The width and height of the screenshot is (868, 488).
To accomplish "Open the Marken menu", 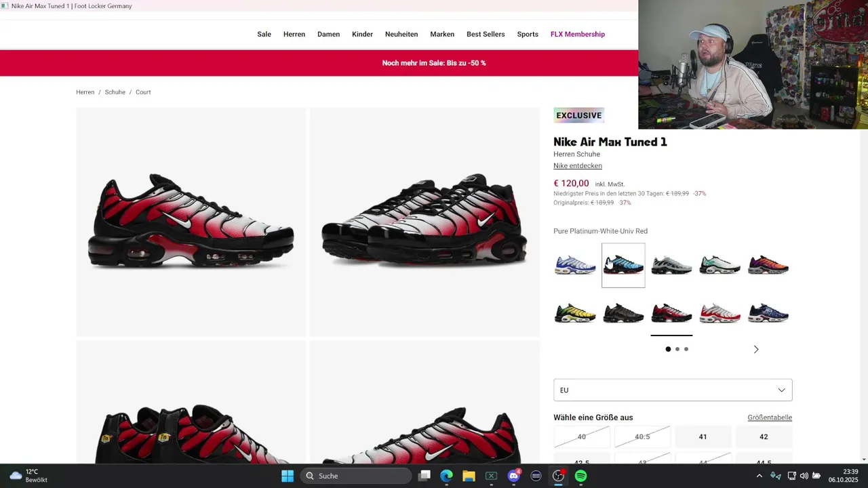I will [x=442, y=34].
